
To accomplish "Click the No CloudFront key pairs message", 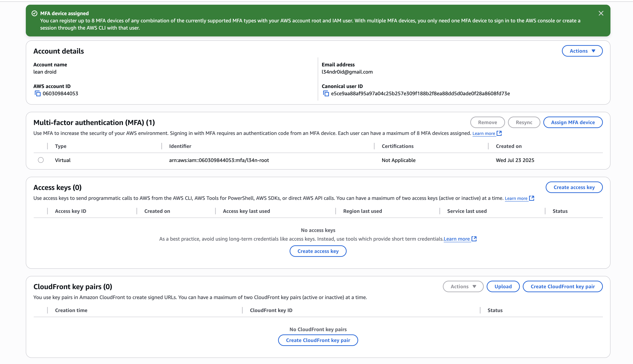I will (x=318, y=329).
